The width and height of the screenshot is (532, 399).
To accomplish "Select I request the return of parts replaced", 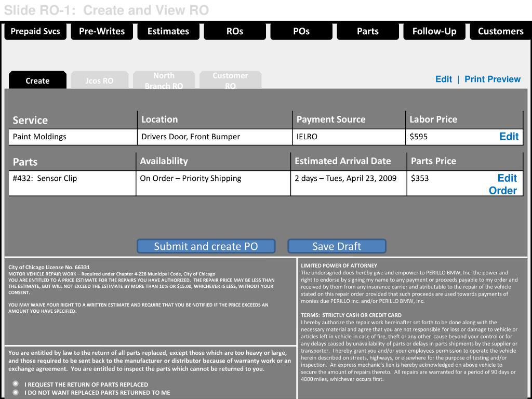I will 16,384.
